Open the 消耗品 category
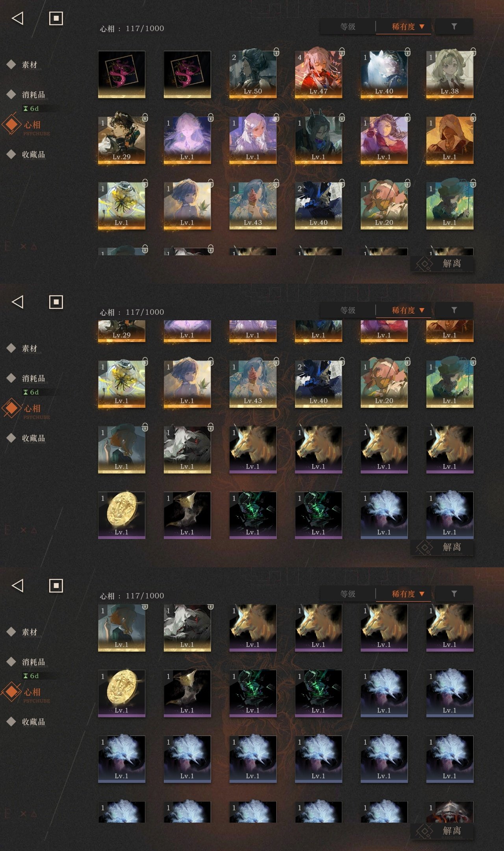The width and height of the screenshot is (504, 851). pos(33,95)
